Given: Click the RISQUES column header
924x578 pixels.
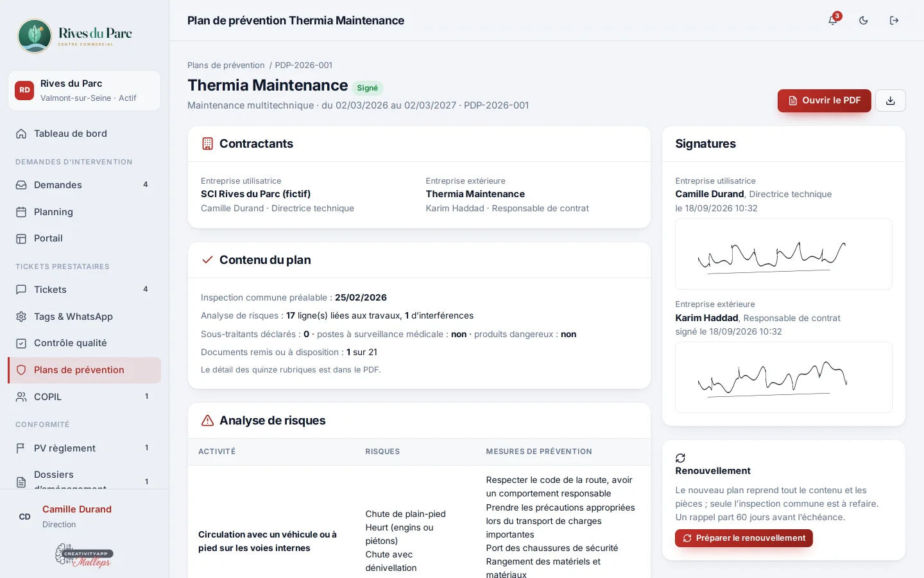Looking at the screenshot, I should tap(382, 451).
